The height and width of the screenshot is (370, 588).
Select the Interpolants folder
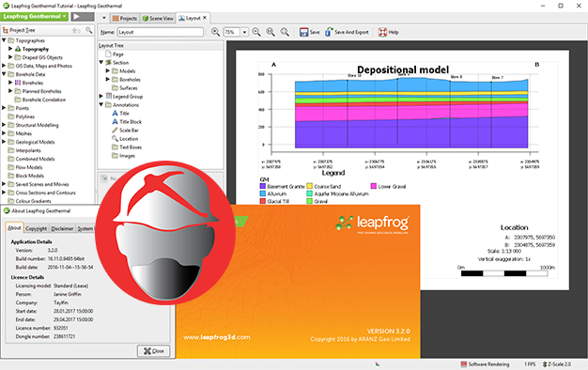[x=28, y=150]
